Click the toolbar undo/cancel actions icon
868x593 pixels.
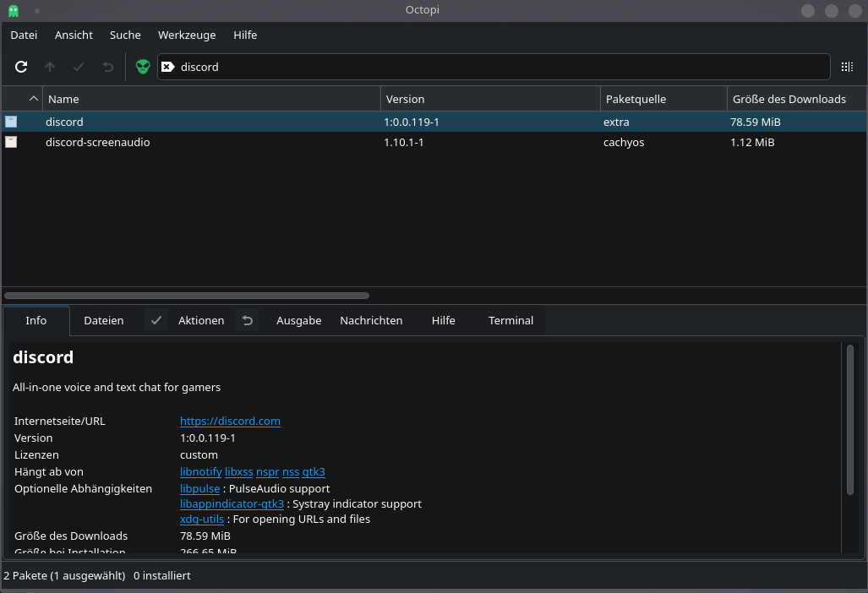coord(108,67)
